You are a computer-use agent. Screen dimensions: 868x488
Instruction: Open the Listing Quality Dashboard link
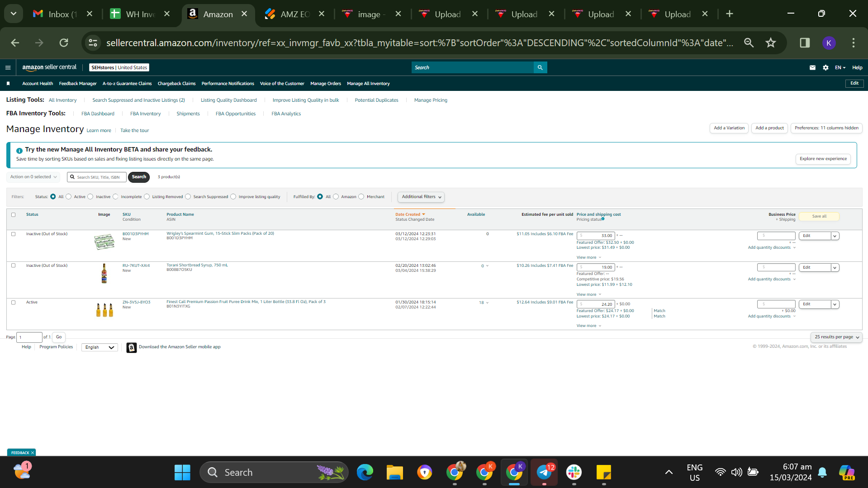point(228,100)
